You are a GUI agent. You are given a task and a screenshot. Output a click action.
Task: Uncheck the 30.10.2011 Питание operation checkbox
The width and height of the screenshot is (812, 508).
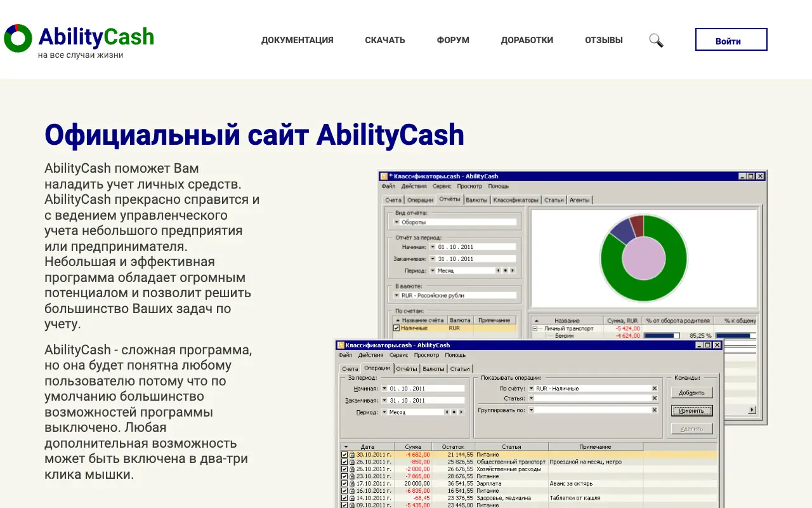[x=344, y=455]
